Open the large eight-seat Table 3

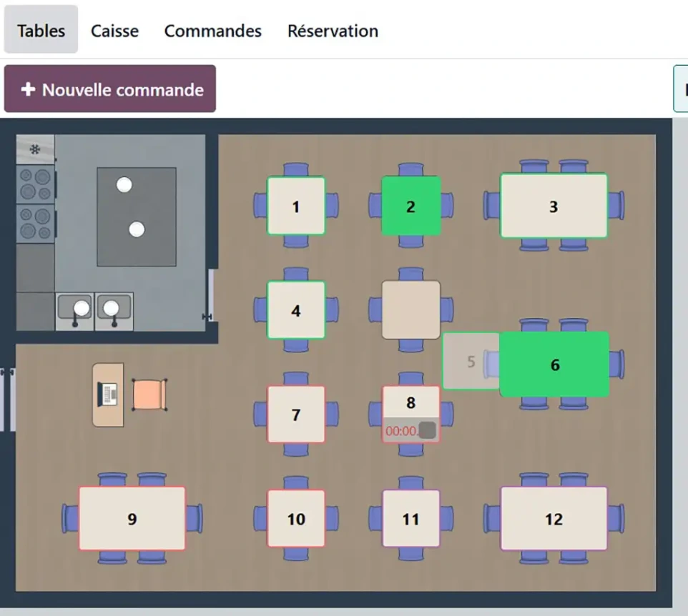(x=552, y=207)
